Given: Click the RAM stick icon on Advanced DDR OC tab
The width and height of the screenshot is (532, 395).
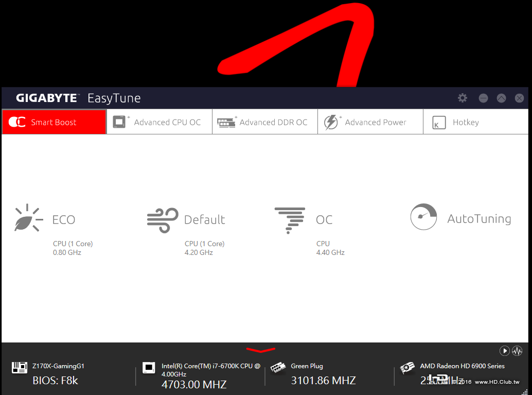Looking at the screenshot, I should click(x=226, y=122).
